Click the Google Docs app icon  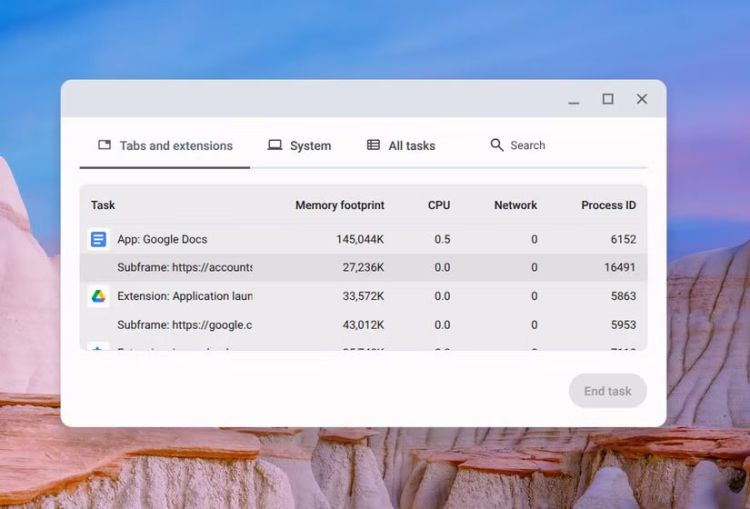98,240
